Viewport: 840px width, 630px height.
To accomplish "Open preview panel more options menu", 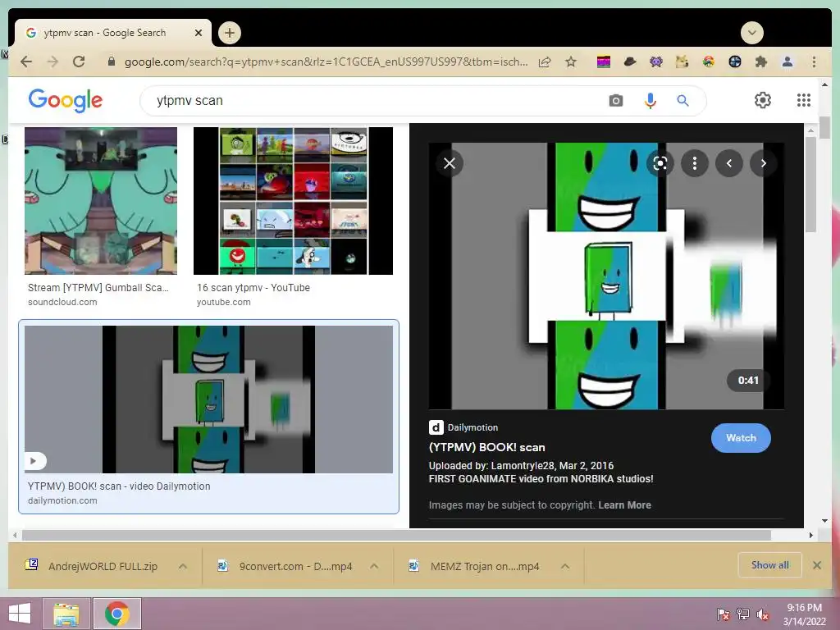I will click(695, 163).
